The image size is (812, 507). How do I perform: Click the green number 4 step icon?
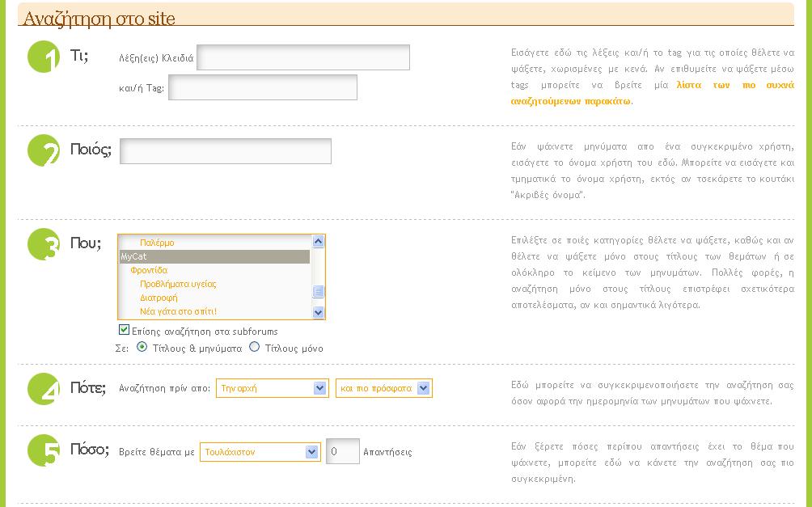pos(44,388)
